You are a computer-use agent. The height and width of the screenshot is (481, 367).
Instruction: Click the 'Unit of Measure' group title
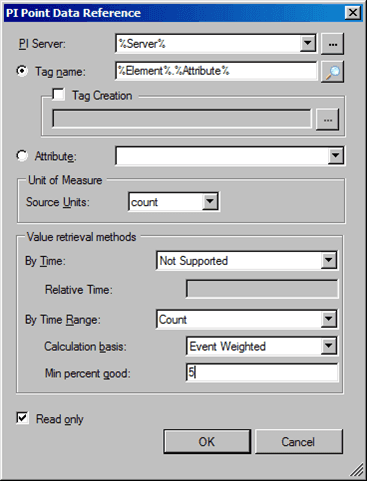tap(65, 180)
